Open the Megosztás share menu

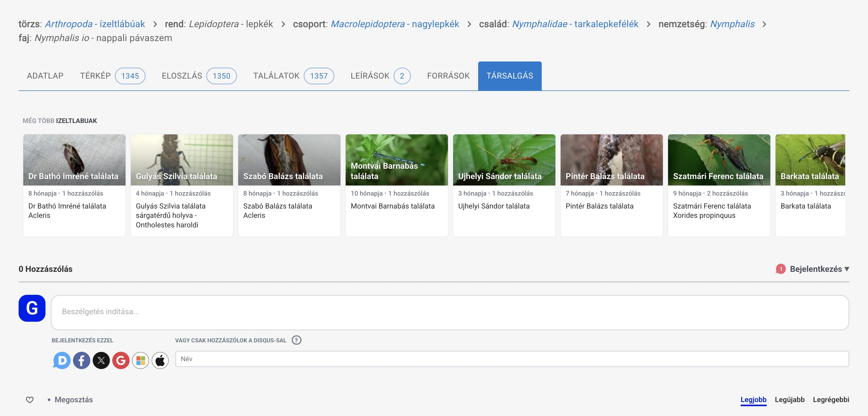[73, 400]
